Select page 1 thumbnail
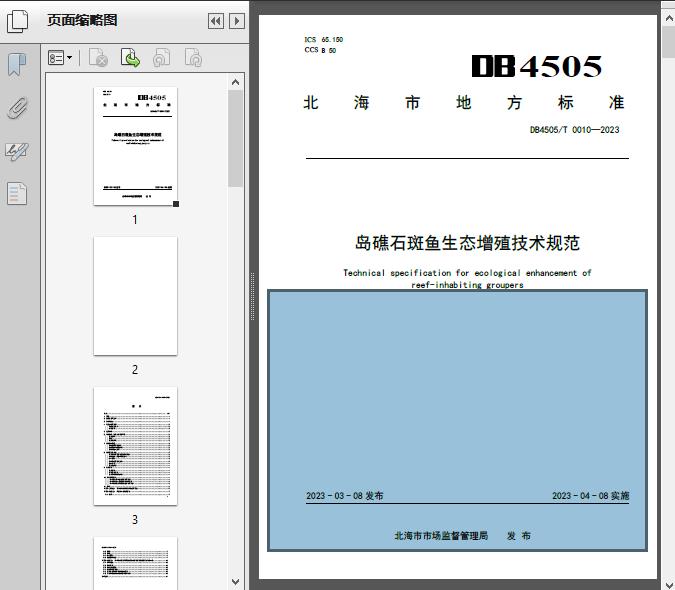 point(135,146)
